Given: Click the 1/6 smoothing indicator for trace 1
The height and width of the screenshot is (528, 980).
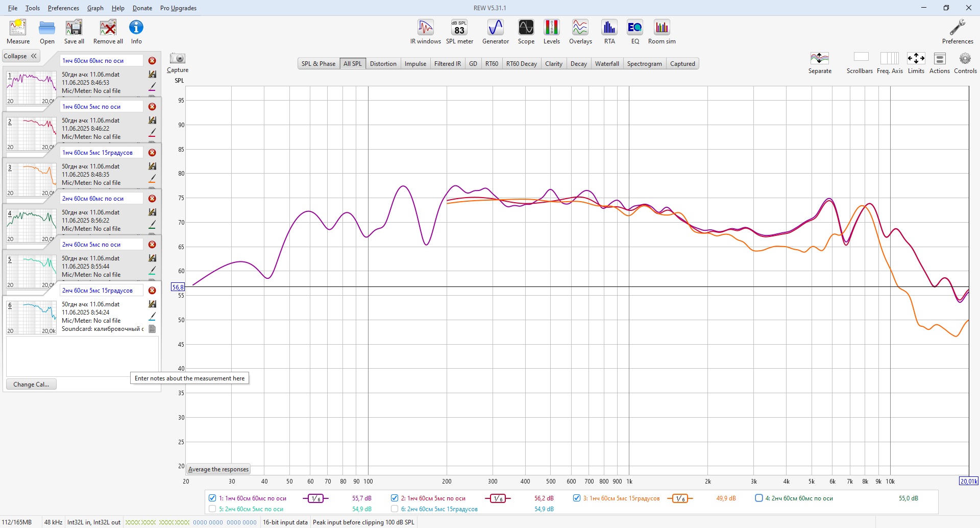Looking at the screenshot, I should click(316, 498).
